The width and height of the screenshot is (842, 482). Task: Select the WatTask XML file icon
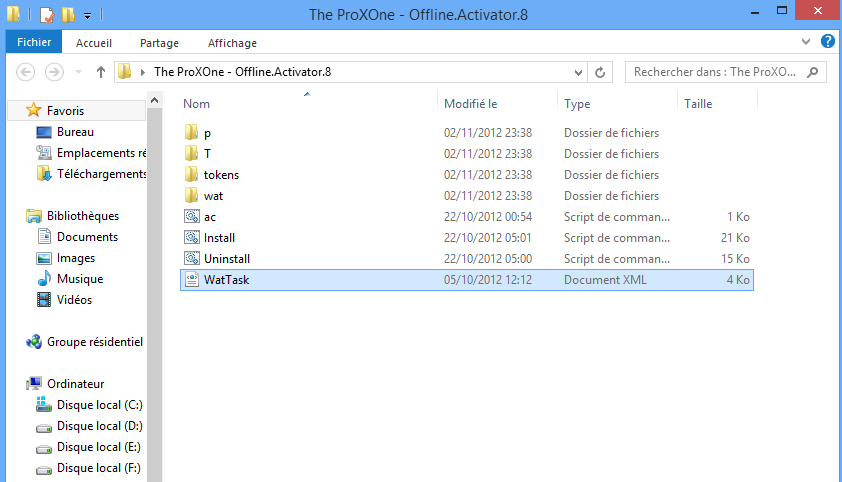[x=192, y=279]
